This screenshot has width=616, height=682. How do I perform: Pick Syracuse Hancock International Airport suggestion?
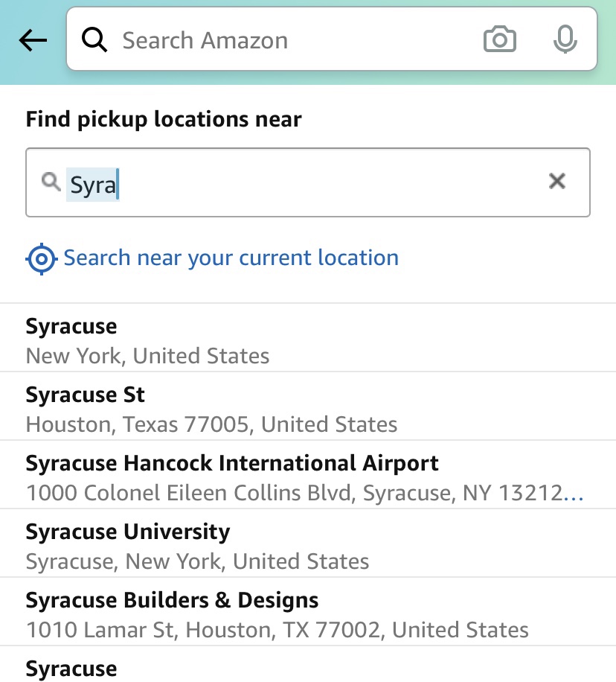tap(232, 463)
